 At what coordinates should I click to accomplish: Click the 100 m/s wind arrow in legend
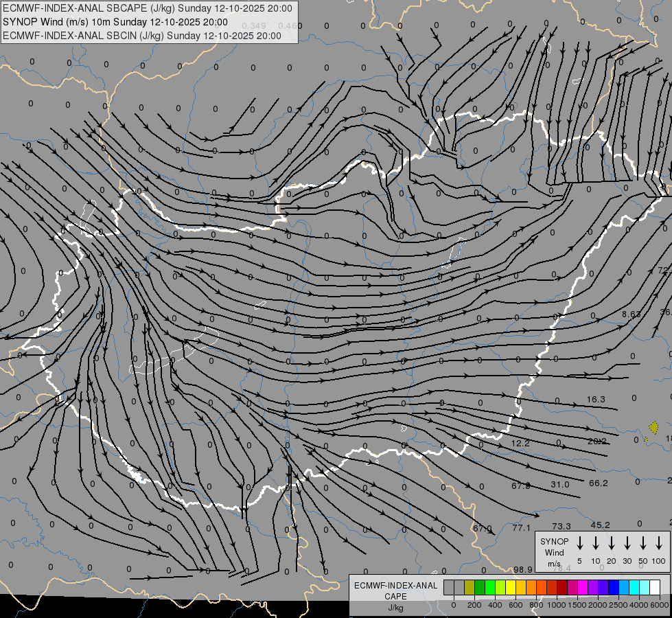coord(659,543)
